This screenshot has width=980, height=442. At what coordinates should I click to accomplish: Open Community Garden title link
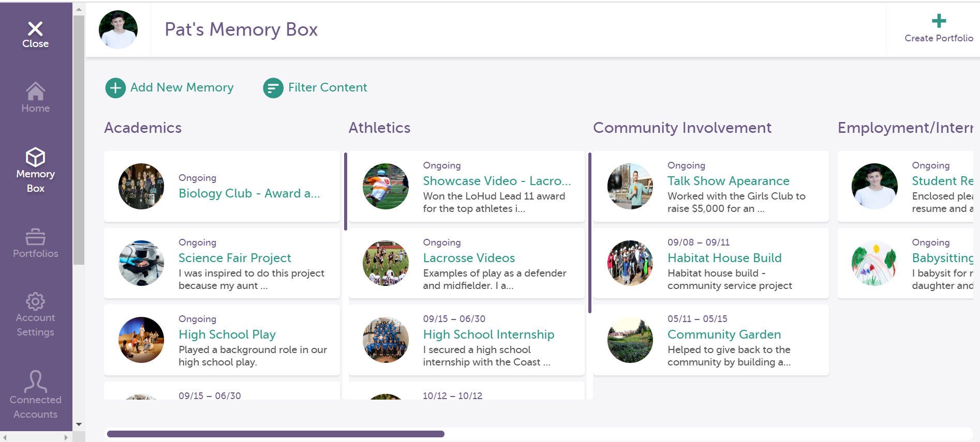point(724,334)
